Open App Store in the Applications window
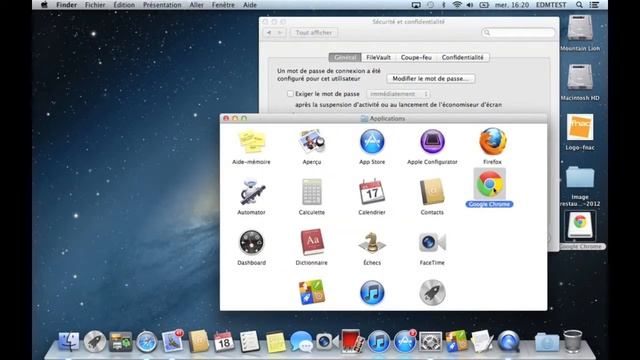This screenshot has width=640, height=360. click(372, 142)
